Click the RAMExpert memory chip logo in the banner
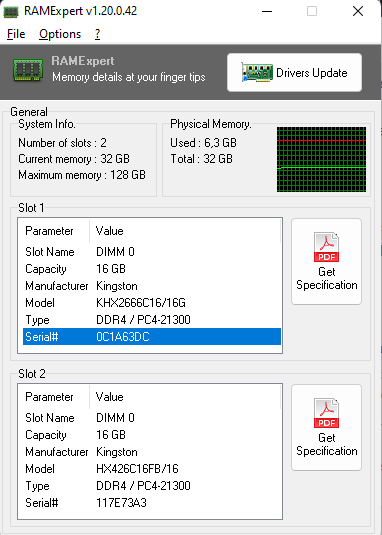 pyautogui.click(x=28, y=70)
